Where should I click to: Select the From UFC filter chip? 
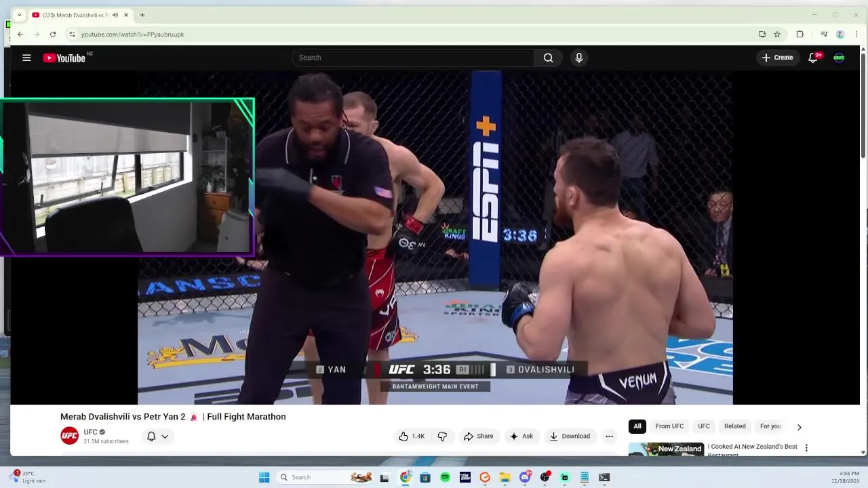(669, 426)
